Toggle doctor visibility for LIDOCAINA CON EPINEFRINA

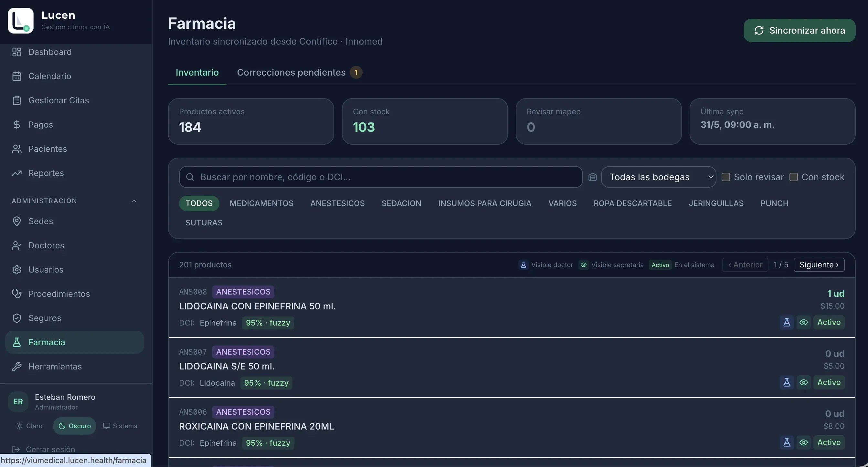787,322
